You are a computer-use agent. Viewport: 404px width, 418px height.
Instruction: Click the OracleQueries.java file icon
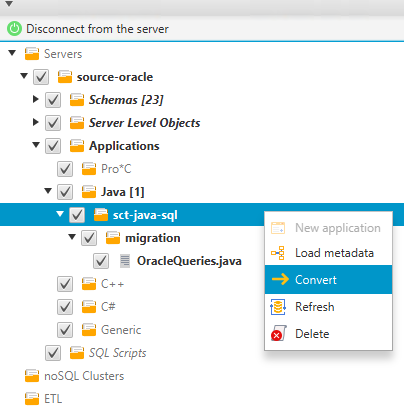[125, 261]
